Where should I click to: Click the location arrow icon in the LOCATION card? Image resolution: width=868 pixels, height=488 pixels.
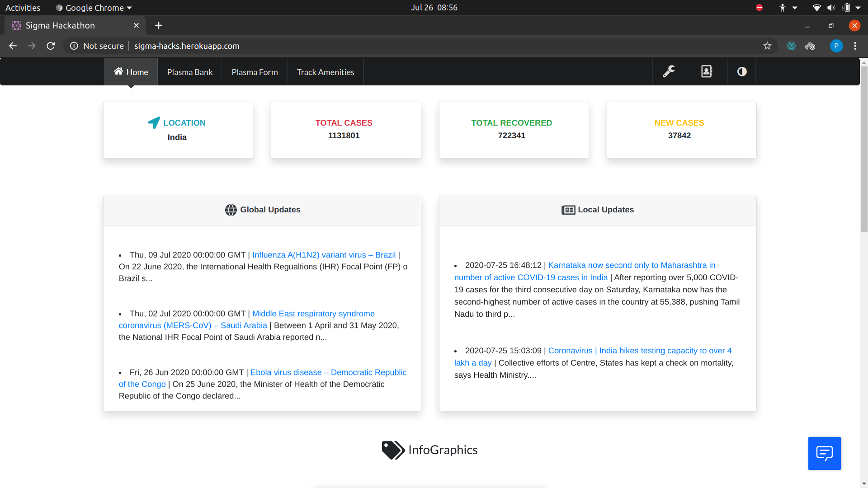tap(154, 122)
